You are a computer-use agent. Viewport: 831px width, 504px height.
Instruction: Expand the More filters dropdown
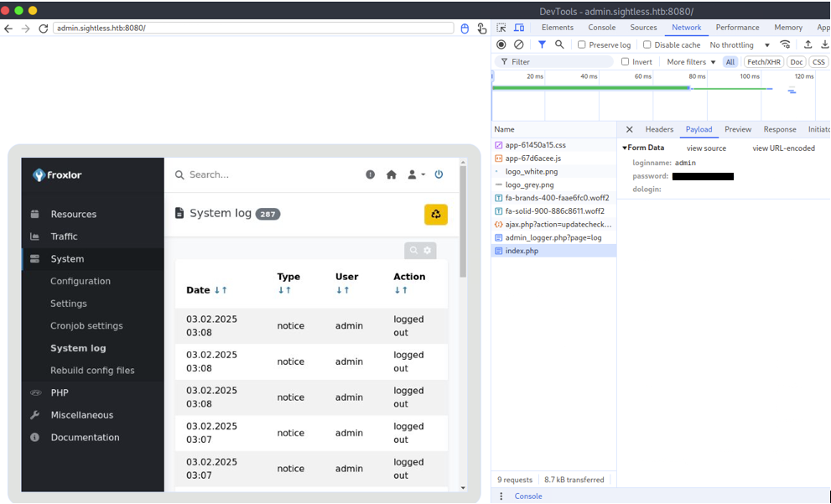click(x=691, y=62)
